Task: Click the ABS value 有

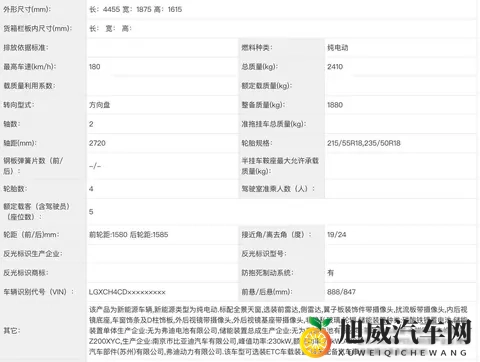Action: click(x=330, y=273)
